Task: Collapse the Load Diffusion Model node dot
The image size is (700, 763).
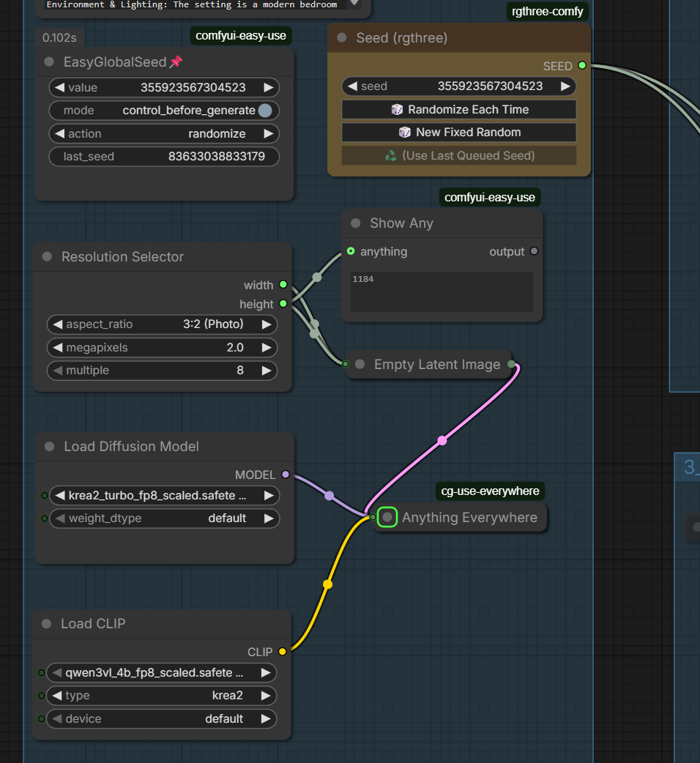Action: click(50, 446)
